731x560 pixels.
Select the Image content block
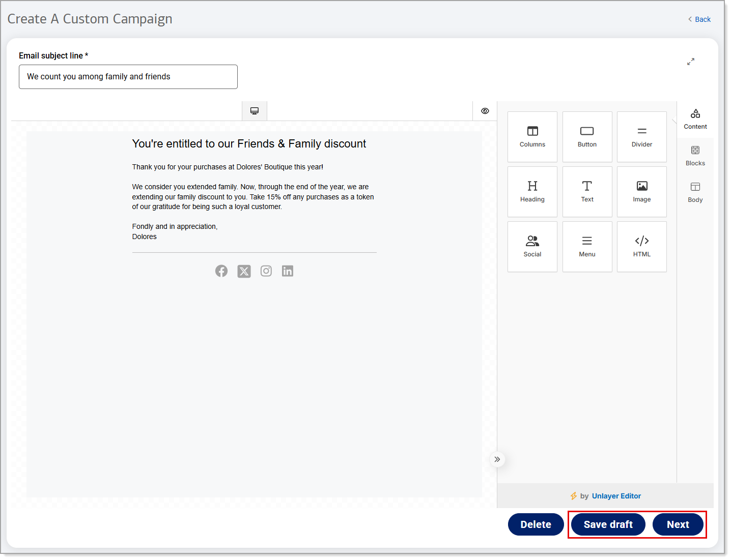point(641,192)
